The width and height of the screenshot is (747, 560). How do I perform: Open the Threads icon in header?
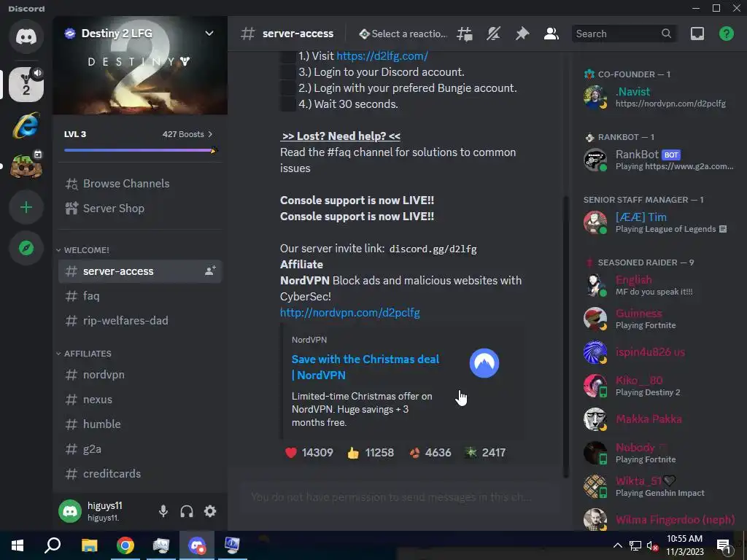click(465, 34)
